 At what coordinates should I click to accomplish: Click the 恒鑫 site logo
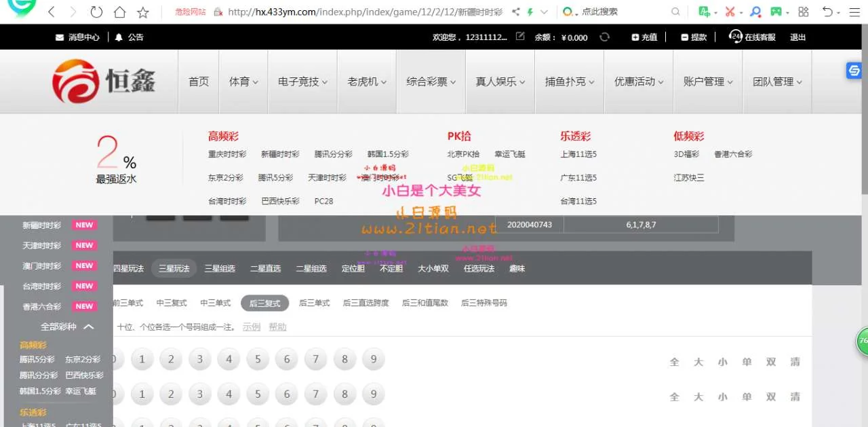(x=104, y=81)
